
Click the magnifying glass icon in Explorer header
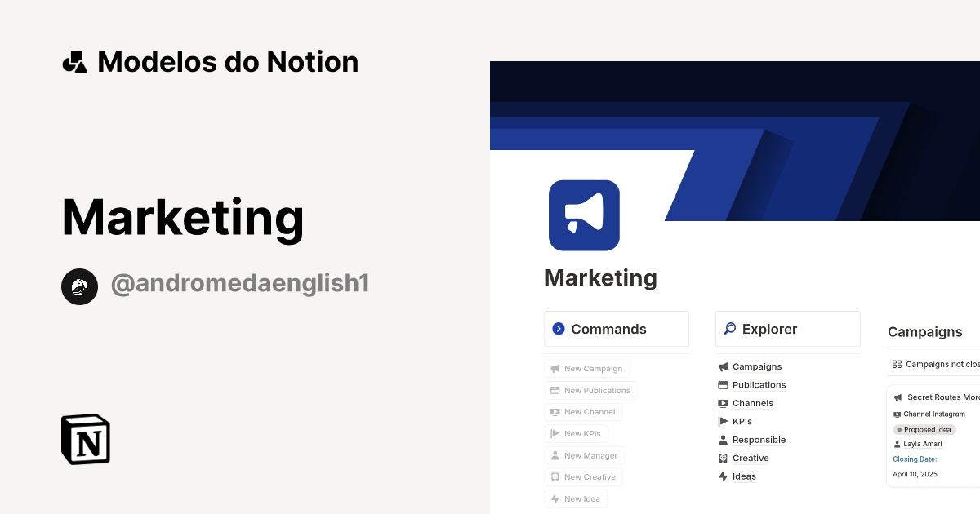point(730,328)
